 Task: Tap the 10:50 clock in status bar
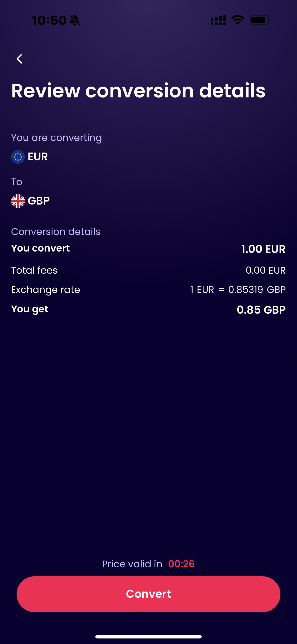coord(49,20)
